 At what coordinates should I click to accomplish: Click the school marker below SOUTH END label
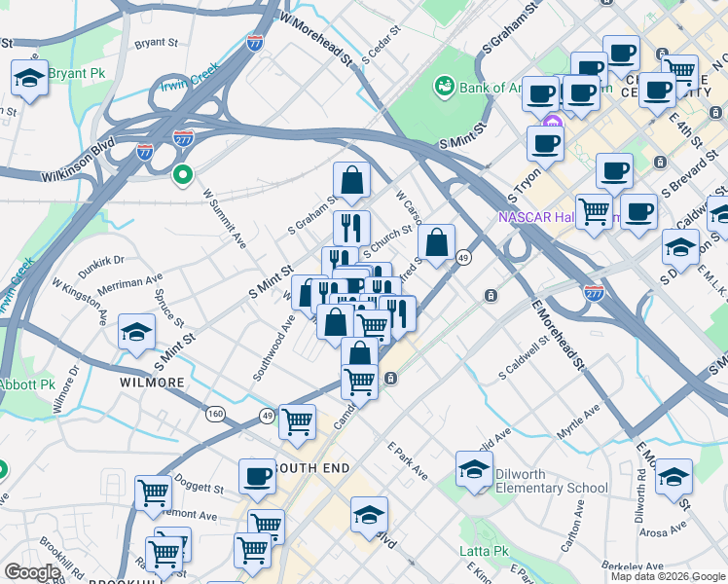point(369,517)
